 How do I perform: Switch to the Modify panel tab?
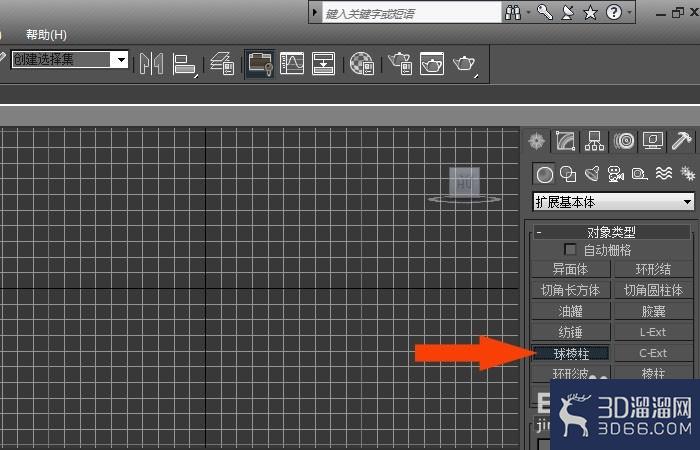tap(565, 141)
